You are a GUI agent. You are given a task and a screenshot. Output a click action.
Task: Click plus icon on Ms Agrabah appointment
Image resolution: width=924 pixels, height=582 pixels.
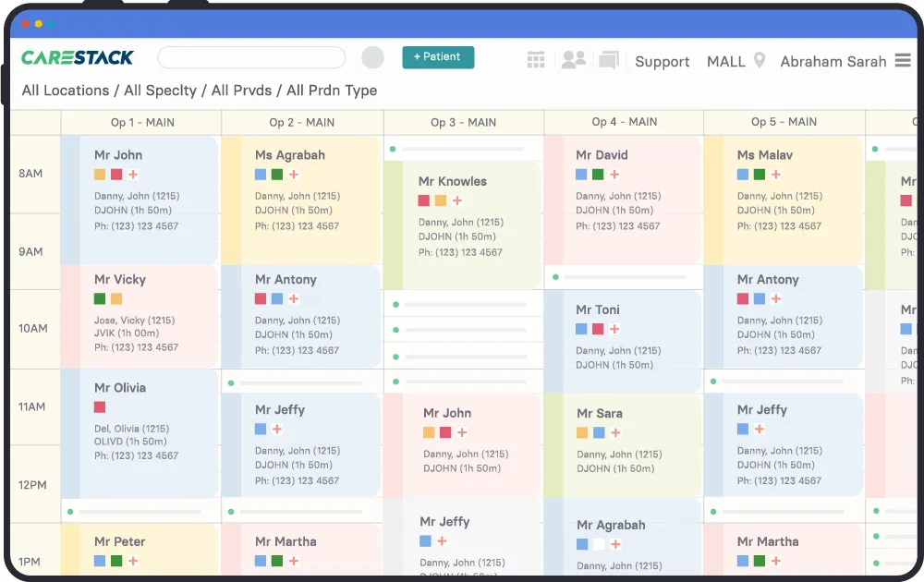(294, 175)
